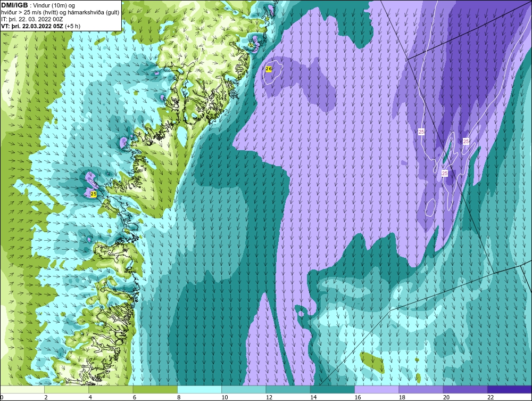Click the scale value "0"

(x=2, y=397)
